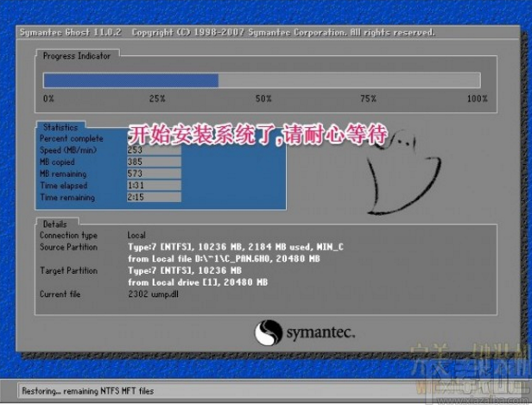Click the target line 'Type:7 [NTFS], 10236 MB'

coord(185,270)
